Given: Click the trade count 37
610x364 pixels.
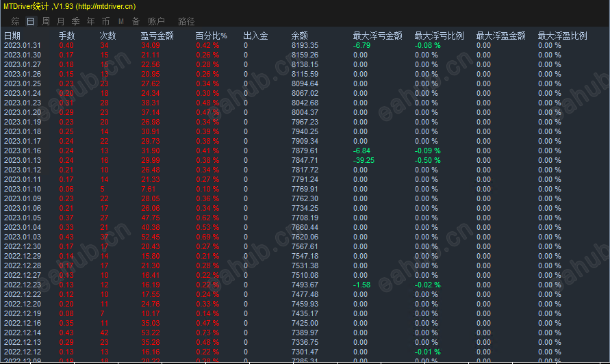Looking at the screenshot, I should coord(104,237).
